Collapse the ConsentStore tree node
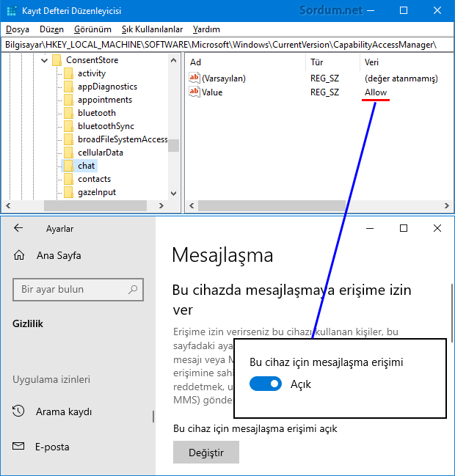The width and height of the screenshot is (455, 476). point(44,60)
